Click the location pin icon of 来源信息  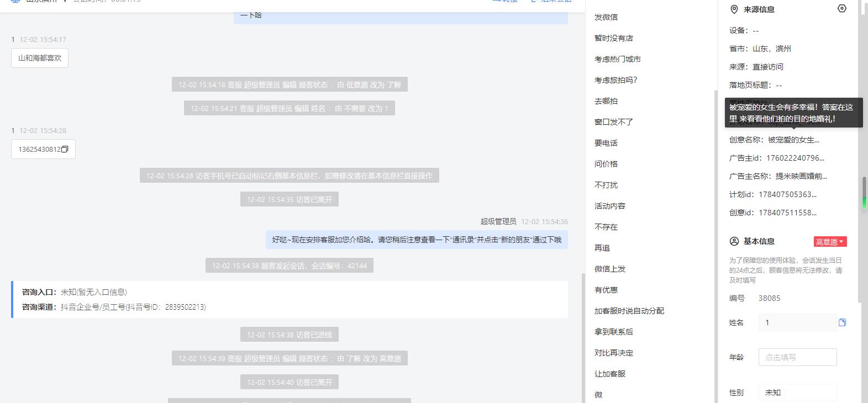tap(734, 9)
